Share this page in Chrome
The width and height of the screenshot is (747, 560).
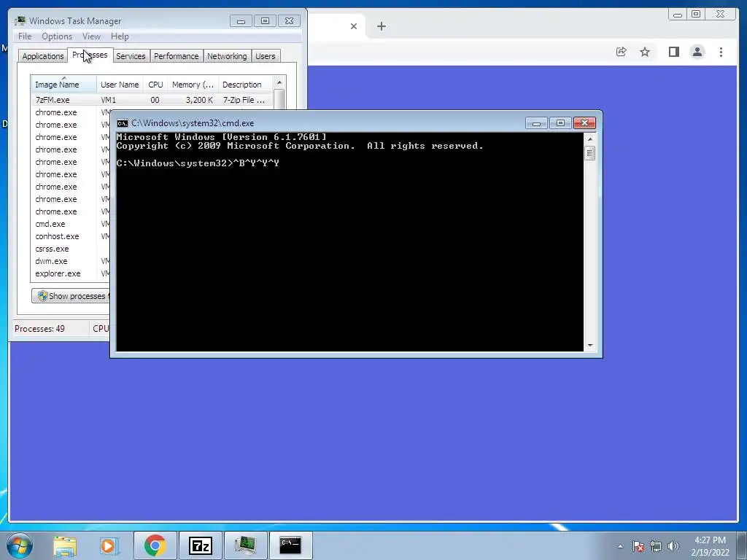[x=622, y=52]
